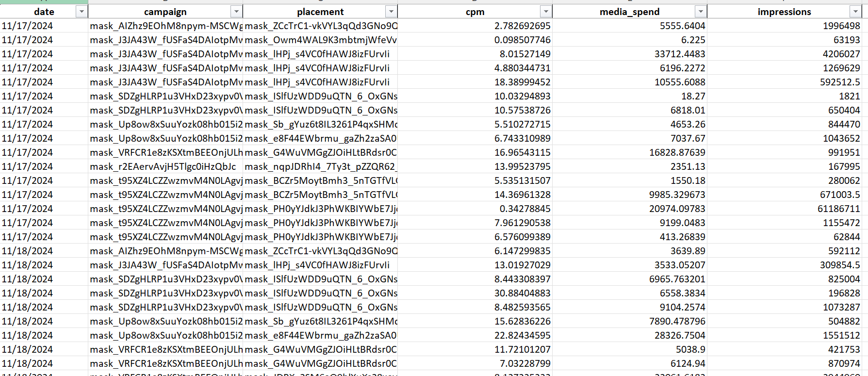Select cpm cell 10.57538726
The height and width of the screenshot is (376, 868).
coord(475,110)
